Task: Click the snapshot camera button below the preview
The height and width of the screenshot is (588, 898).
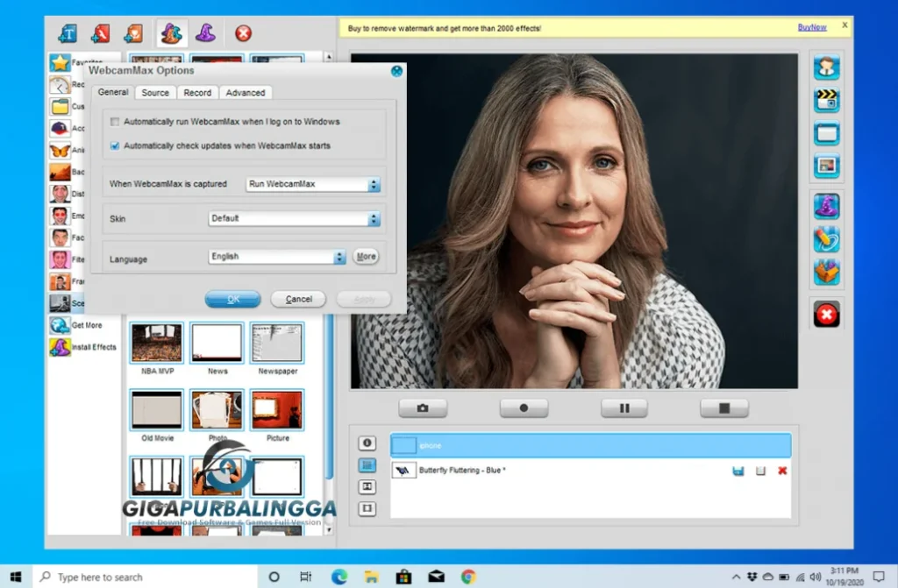Action: (x=423, y=408)
